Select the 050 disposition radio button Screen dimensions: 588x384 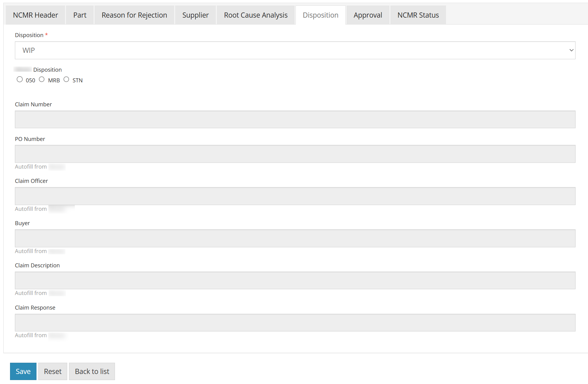(x=20, y=79)
